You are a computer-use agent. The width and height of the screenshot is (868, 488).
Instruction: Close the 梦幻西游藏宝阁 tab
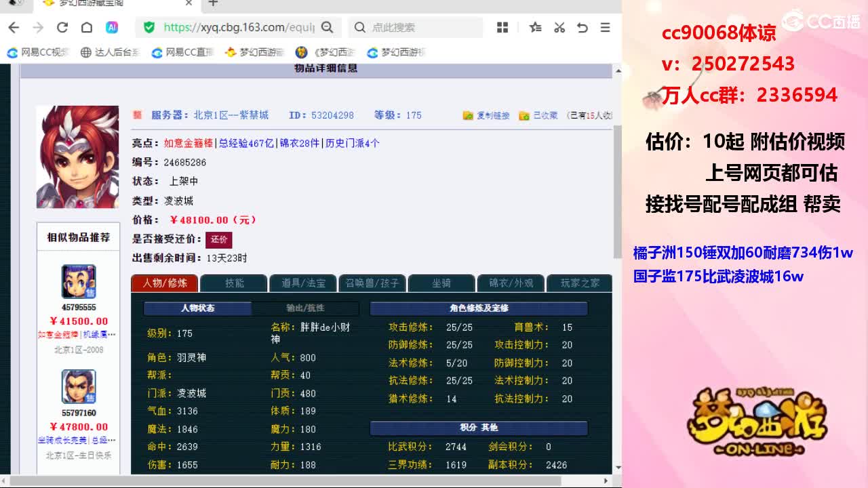point(189,3)
